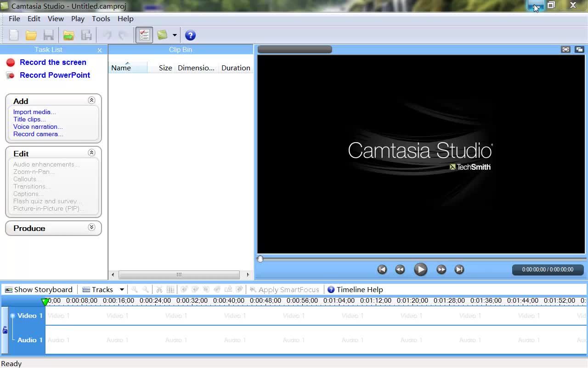Screen dimensions: 588x368
Task: Toggle the lock on Video 1 track
Action: tap(5, 330)
